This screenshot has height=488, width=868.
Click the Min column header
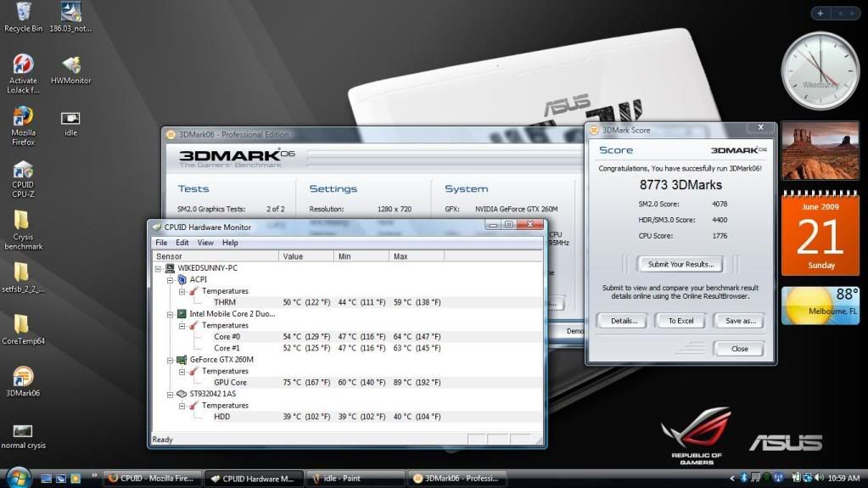pos(361,256)
